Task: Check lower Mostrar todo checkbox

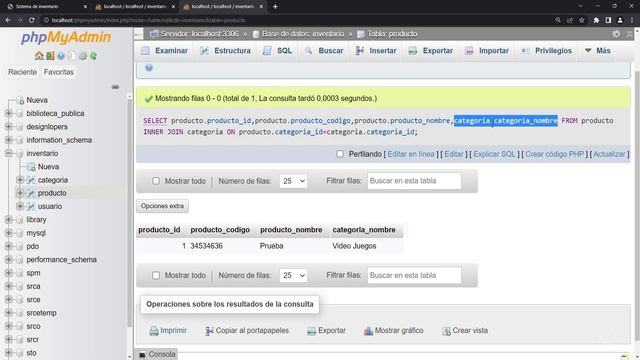Action: [x=156, y=276]
